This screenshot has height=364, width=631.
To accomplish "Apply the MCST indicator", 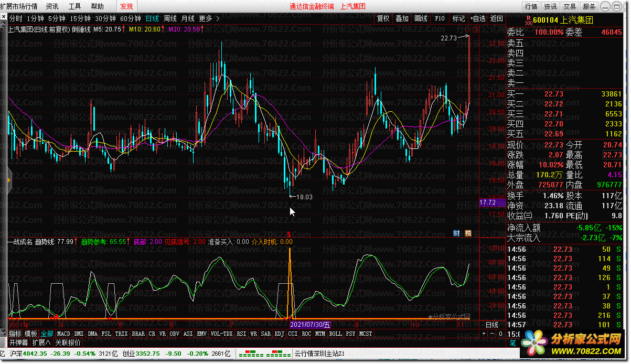I will pyautogui.click(x=366, y=334).
